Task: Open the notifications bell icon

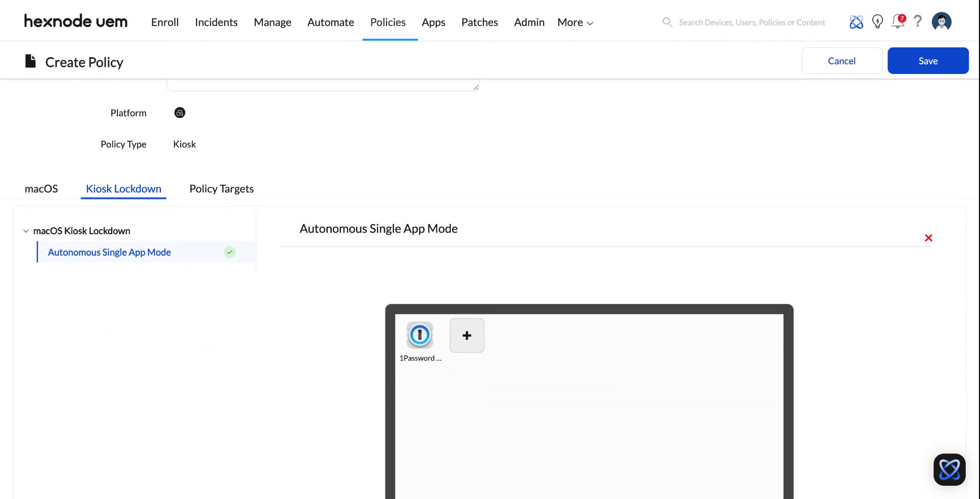Action: pos(897,22)
